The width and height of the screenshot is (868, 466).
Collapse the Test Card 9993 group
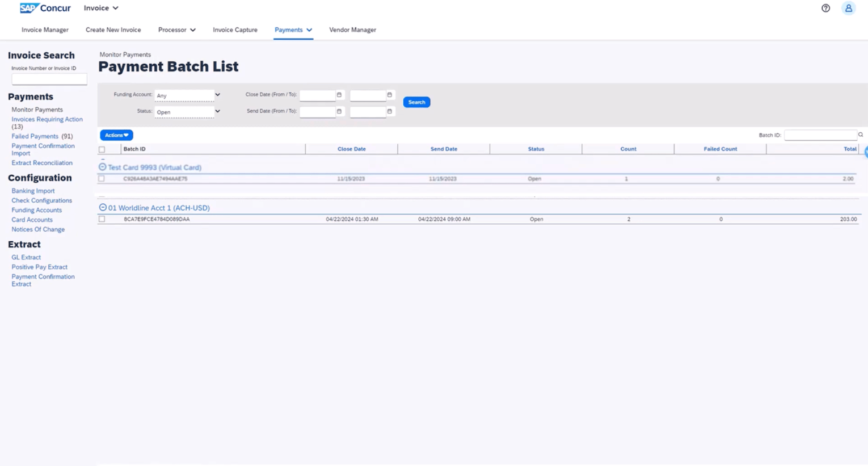coord(103,167)
